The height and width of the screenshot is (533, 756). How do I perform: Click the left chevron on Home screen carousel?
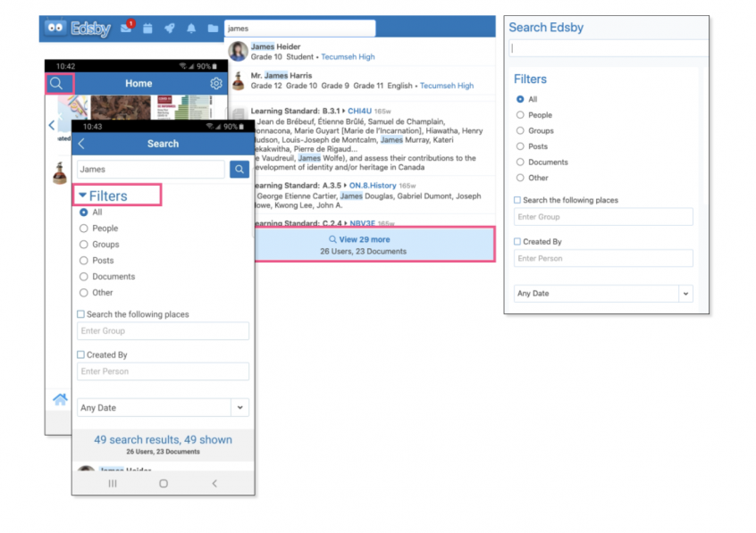coord(52,125)
